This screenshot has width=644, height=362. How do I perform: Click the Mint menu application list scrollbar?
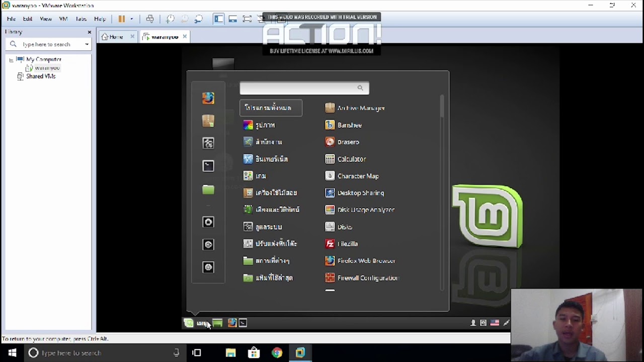(442, 107)
